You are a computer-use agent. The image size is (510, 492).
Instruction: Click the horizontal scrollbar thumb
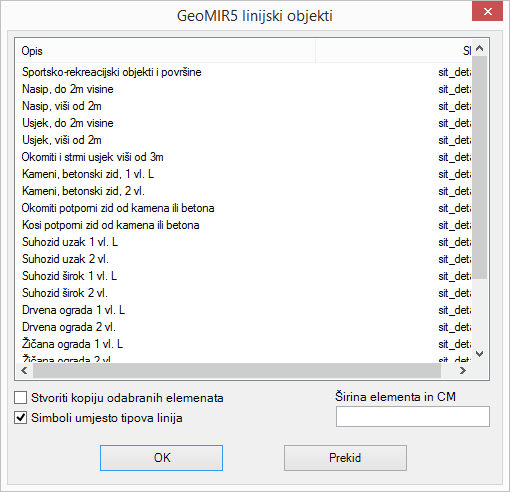click(x=237, y=371)
